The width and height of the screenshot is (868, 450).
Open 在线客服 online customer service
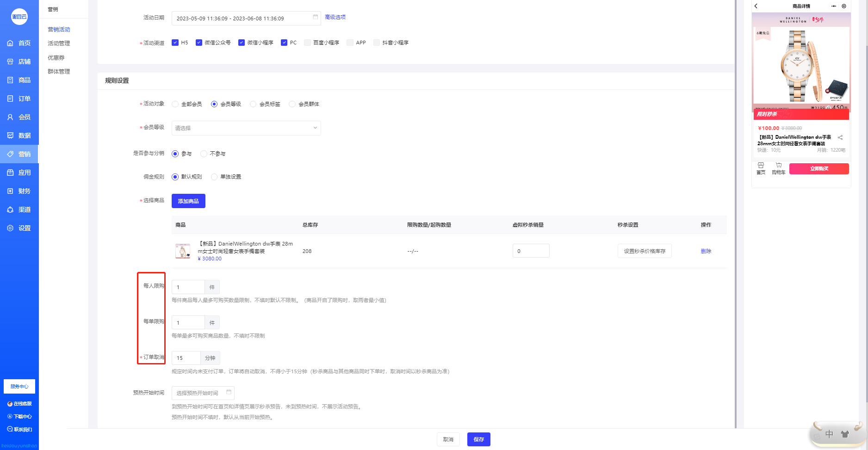tap(19, 404)
